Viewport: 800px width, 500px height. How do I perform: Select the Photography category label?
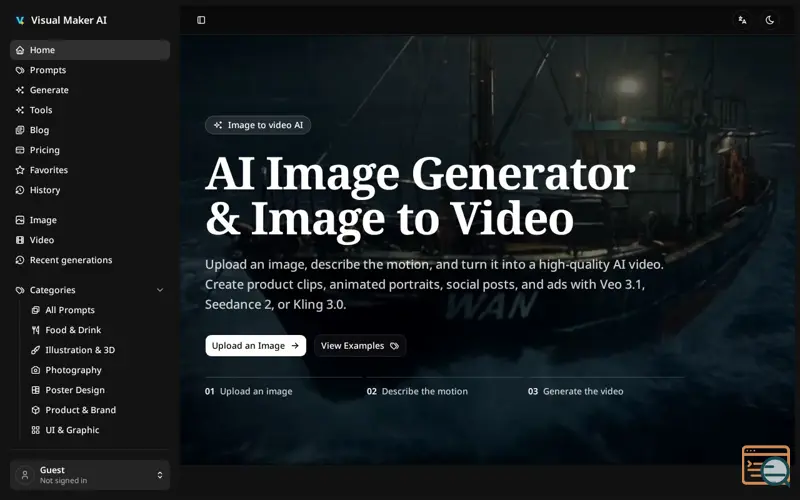73,370
